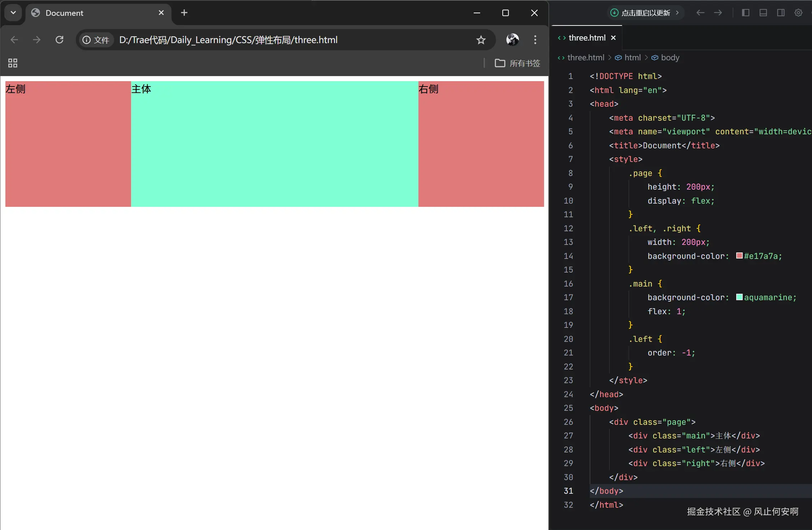Click the restart to update button
Image resolution: width=812 pixels, height=530 pixels.
tap(645, 13)
